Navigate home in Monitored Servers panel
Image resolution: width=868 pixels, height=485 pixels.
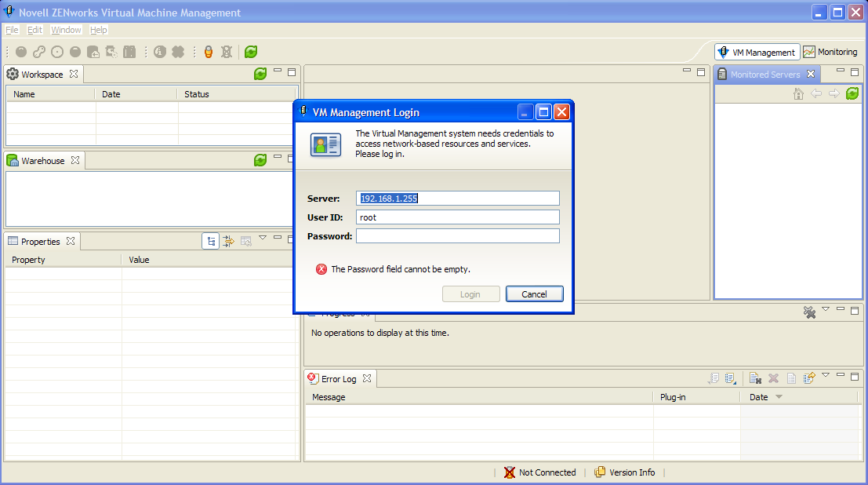tap(798, 93)
